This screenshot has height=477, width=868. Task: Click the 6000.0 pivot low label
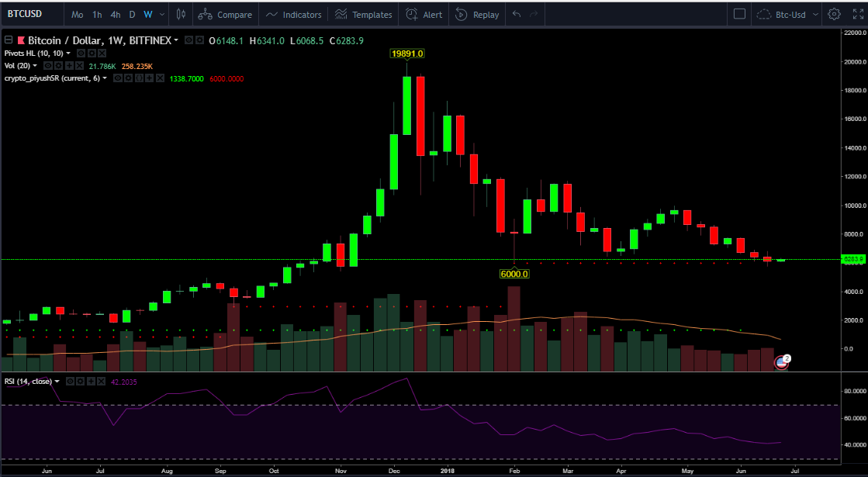[514, 274]
